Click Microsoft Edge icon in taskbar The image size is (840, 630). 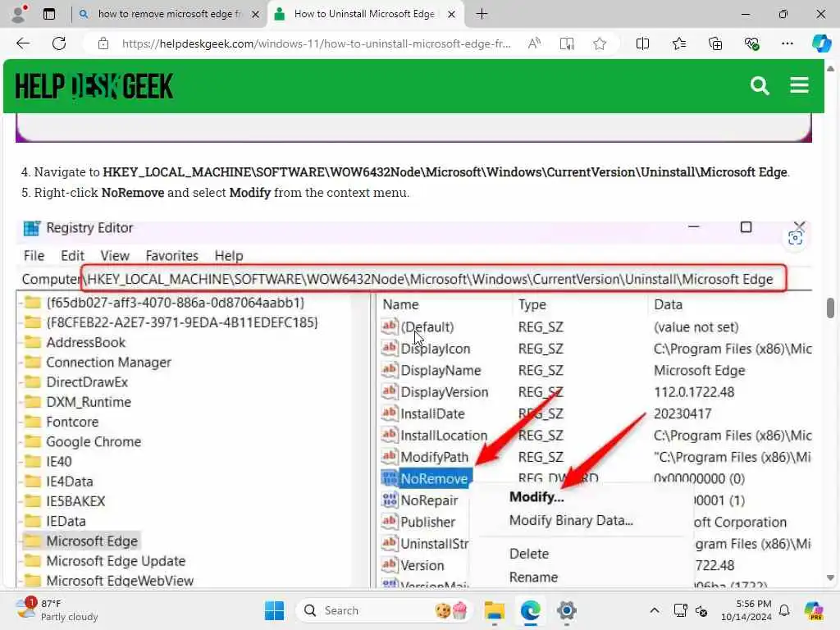(x=531, y=610)
